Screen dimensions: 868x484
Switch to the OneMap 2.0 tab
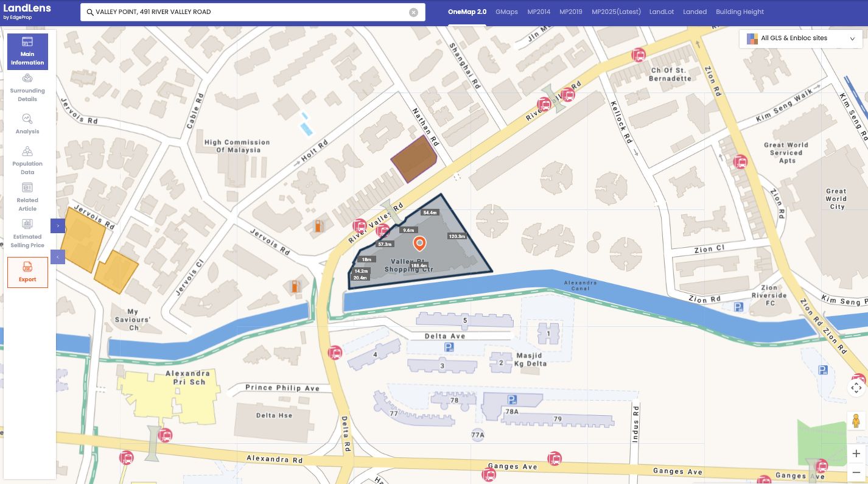coord(467,12)
